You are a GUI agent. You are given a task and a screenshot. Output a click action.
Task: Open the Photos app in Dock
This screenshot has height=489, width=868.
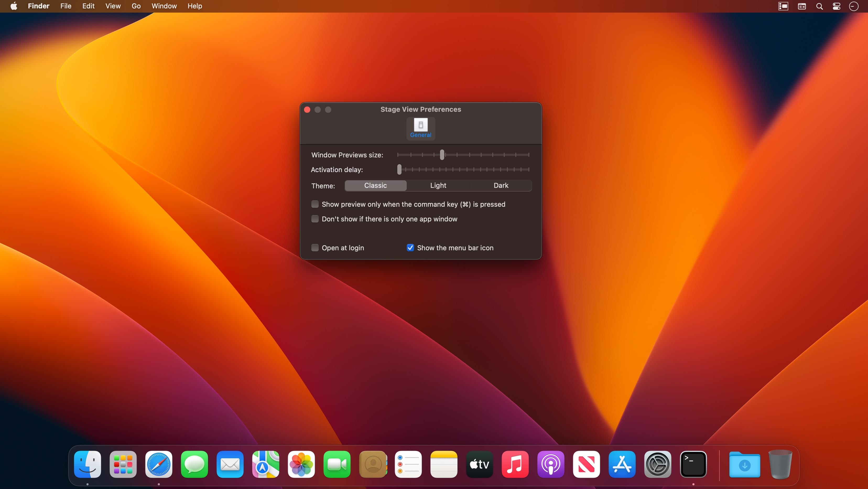click(301, 464)
